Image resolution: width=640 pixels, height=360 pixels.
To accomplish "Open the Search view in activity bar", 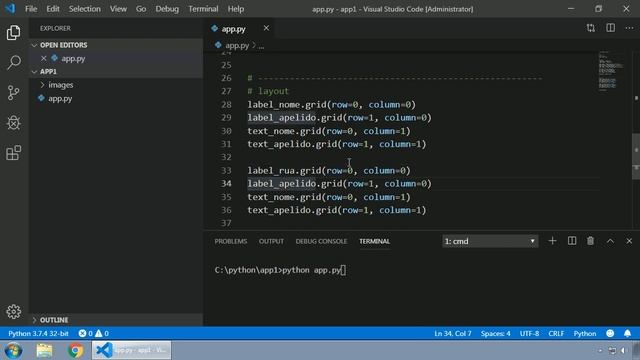I will [x=13, y=62].
